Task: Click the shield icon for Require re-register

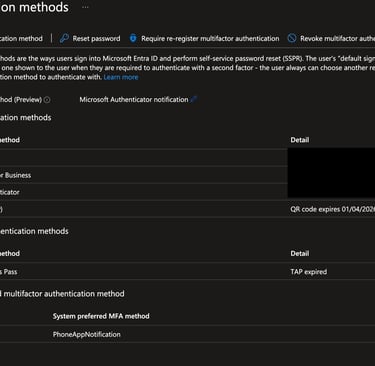Action: 133,38
